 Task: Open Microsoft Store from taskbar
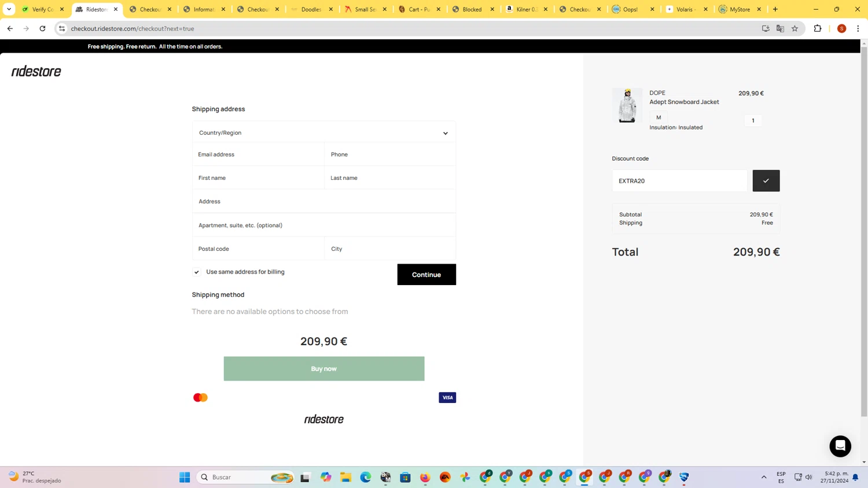click(405, 477)
